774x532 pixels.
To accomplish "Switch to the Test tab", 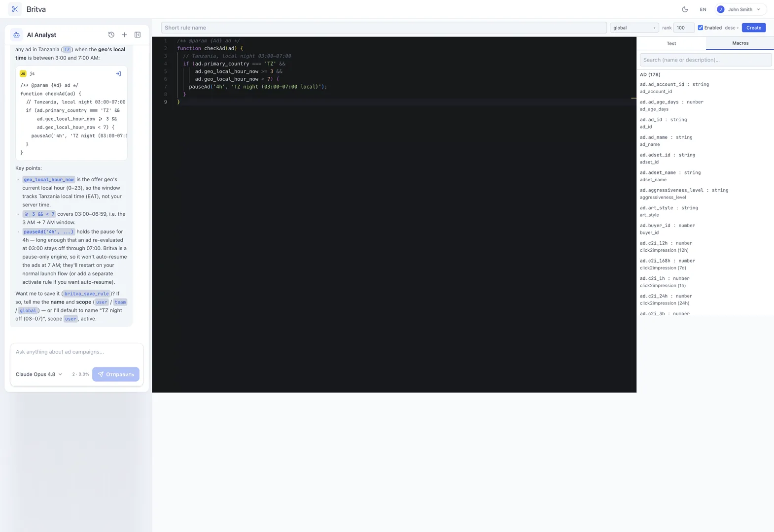I will 671,43.
